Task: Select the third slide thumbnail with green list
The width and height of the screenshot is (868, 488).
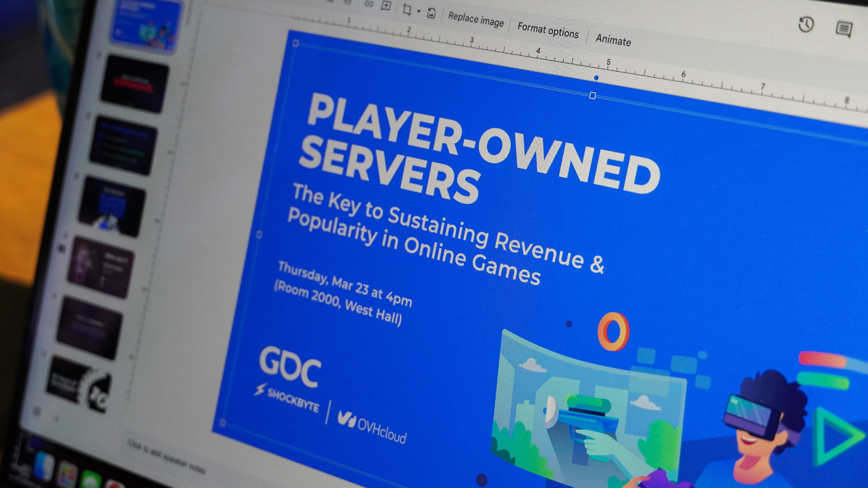Action: (x=123, y=145)
